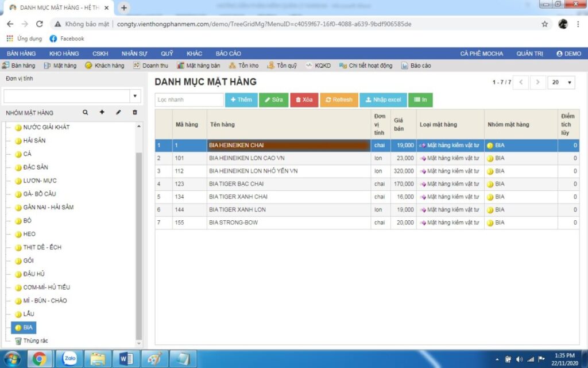Click the In print button
The image size is (588, 368).
click(x=420, y=100)
